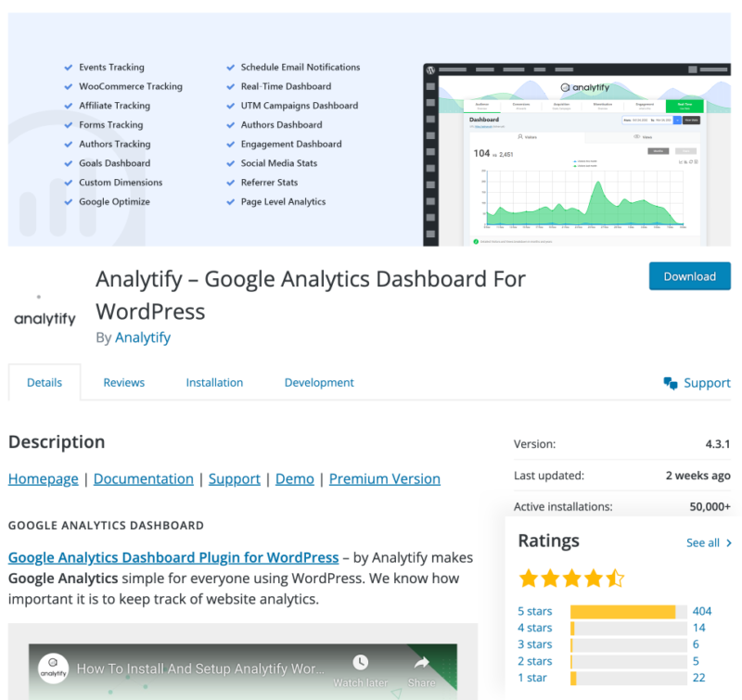Click the Affiliate Tracking checkmark icon
This screenshot has height=700, width=742.
pos(68,106)
